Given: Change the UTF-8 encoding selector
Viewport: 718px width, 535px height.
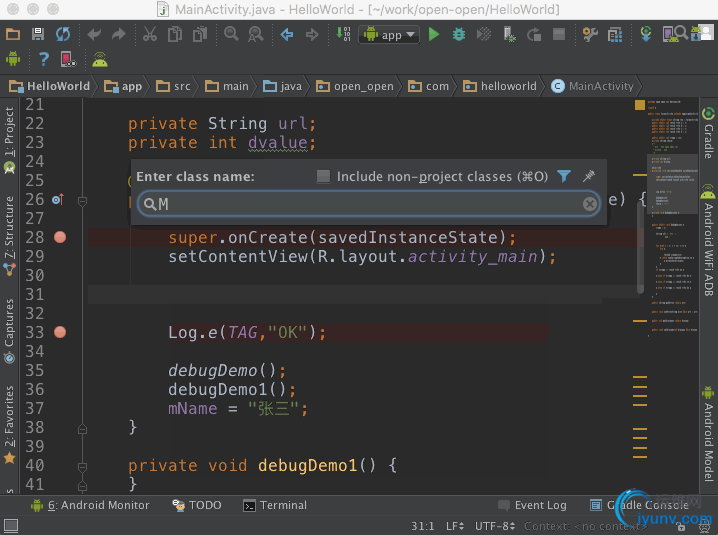Looking at the screenshot, I should tap(495, 526).
